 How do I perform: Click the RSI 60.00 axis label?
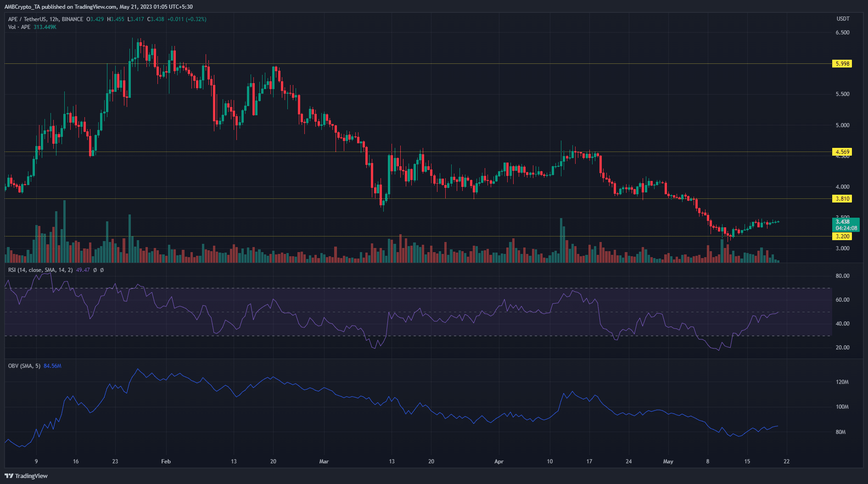click(x=842, y=300)
